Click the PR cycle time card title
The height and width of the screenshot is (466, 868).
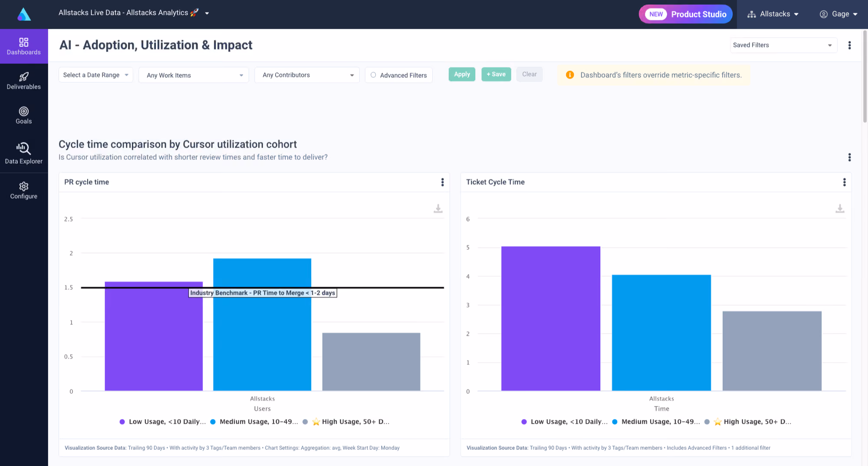pos(86,182)
